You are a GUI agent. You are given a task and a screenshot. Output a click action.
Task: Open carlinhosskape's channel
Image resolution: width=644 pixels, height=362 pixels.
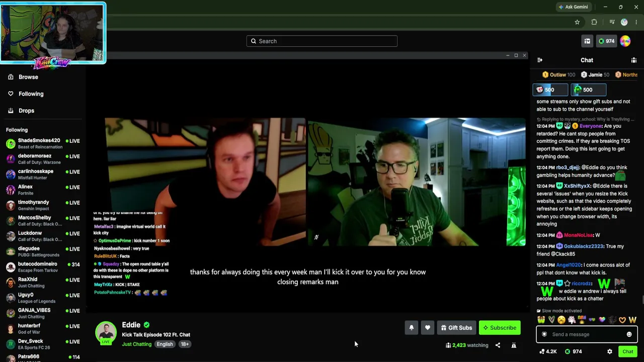43,174
